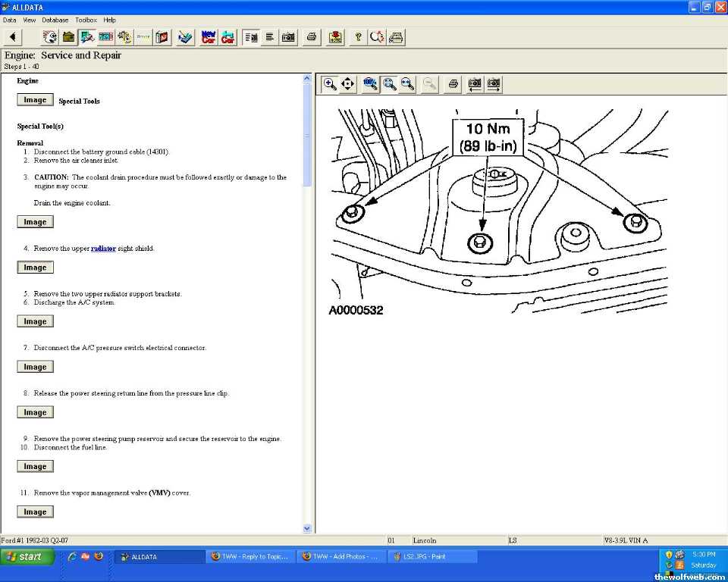Click Image button below step 11
The width and height of the screenshot is (728, 582).
35,512
